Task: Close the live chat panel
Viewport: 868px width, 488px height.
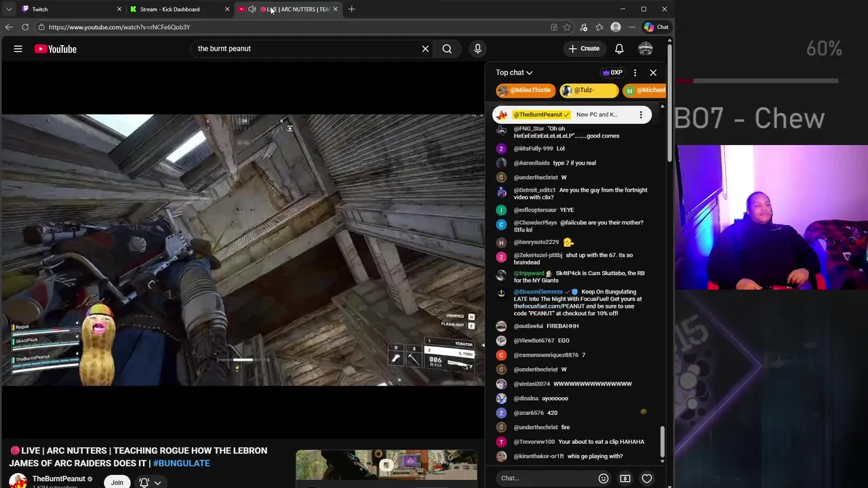Action: [653, 73]
